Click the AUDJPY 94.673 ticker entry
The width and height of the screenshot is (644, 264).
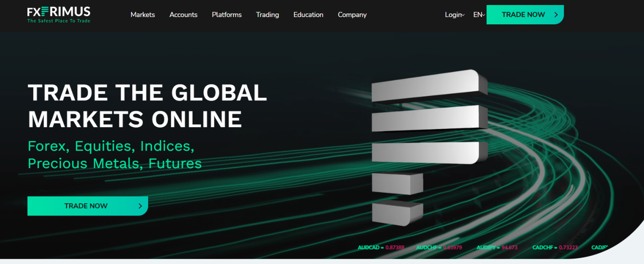coord(497,247)
